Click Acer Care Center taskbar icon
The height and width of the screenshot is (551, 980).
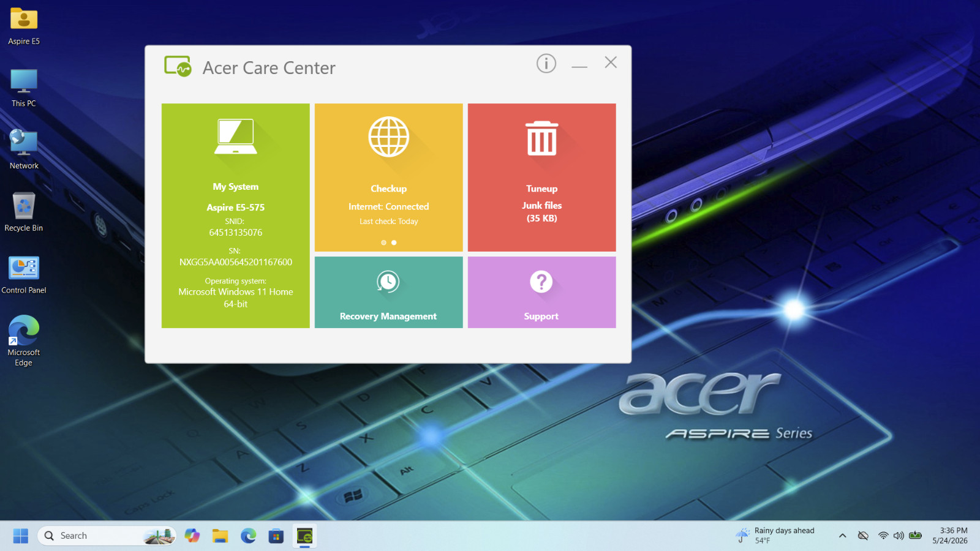pos(304,536)
